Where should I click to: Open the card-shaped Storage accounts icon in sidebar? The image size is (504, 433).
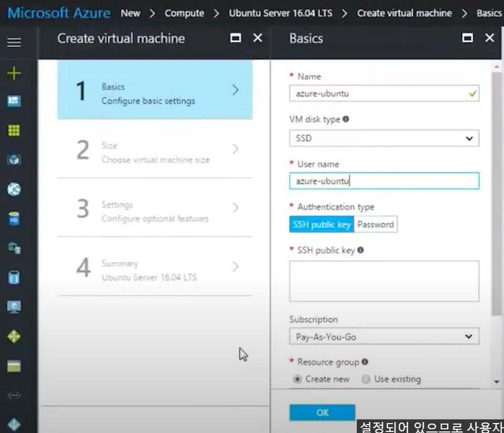(x=14, y=366)
